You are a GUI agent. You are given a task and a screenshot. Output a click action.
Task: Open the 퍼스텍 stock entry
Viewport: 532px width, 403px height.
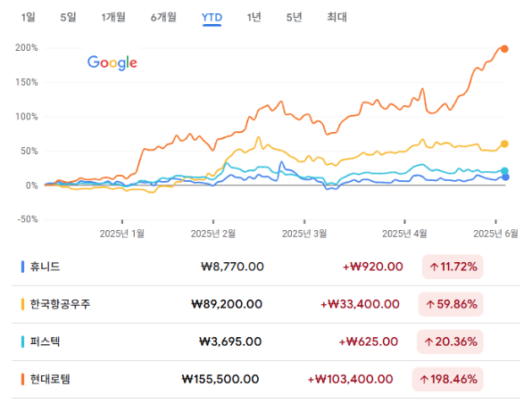tap(266, 341)
